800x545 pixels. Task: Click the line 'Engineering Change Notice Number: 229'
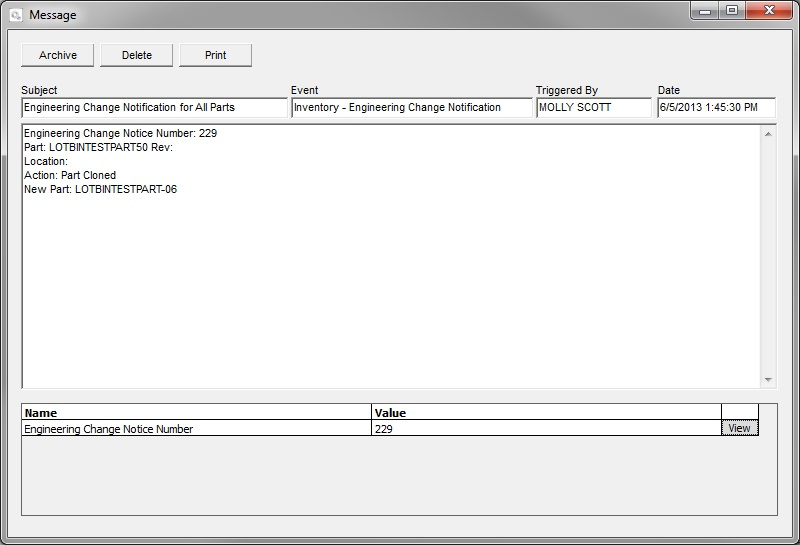(x=120, y=133)
